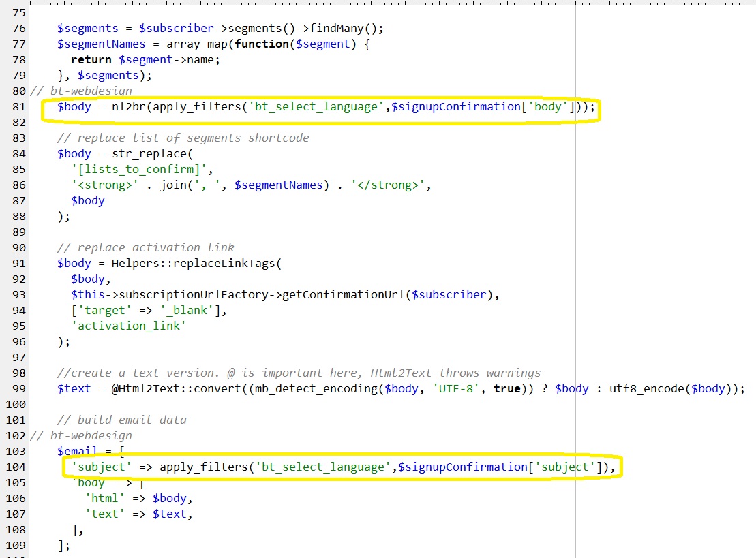The height and width of the screenshot is (558, 756).
Task: Click the 'html' key on line 106
Action: click(x=104, y=498)
